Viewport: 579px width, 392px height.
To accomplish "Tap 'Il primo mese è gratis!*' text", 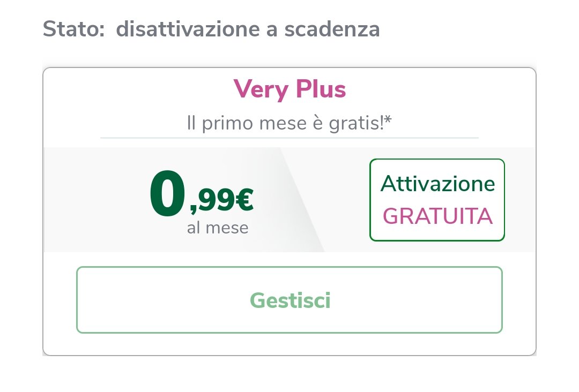I will (289, 124).
